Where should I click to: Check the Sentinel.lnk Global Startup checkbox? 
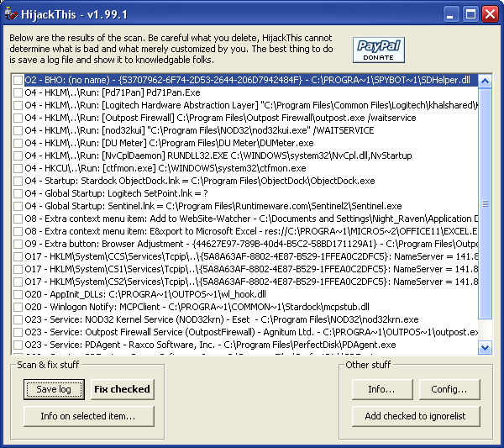click(x=18, y=206)
